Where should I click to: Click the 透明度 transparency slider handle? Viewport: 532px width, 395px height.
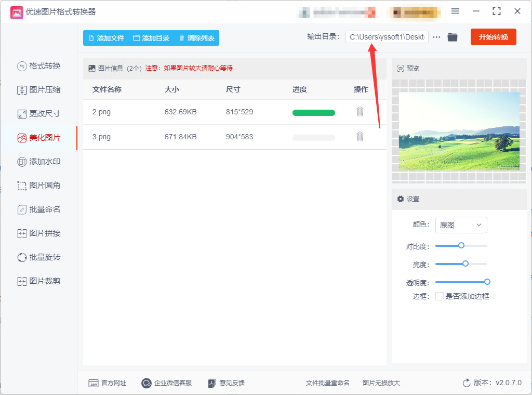pos(487,282)
